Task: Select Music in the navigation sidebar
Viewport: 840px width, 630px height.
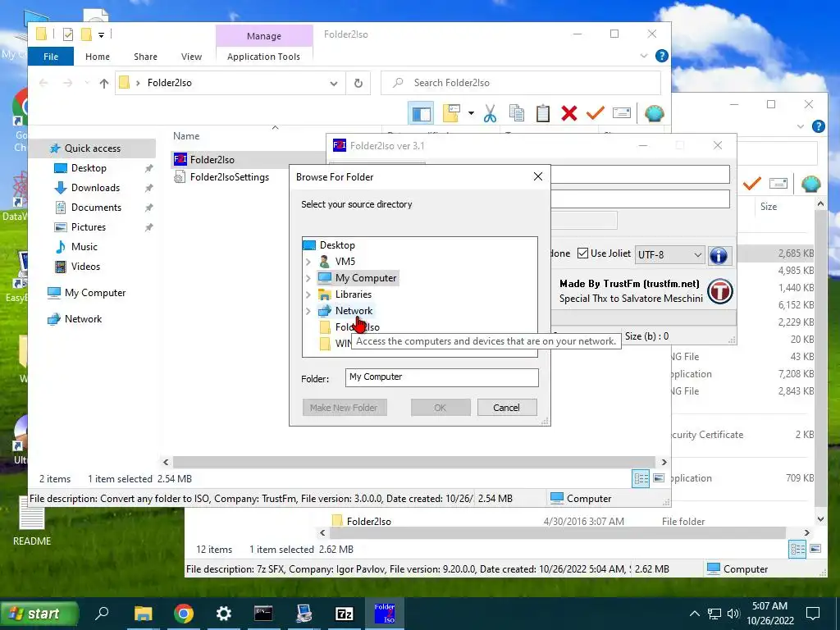Action: [84, 247]
